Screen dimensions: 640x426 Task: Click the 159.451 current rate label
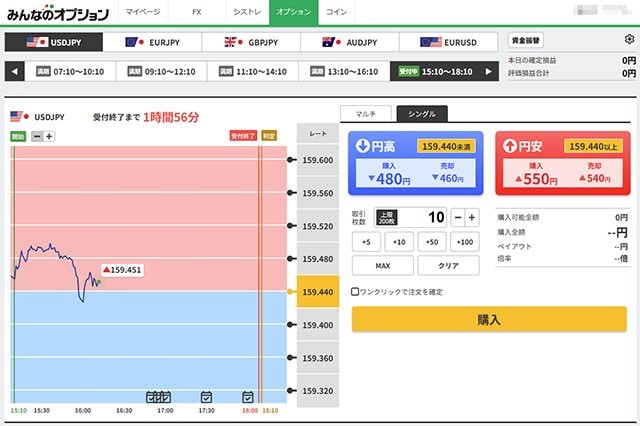click(122, 270)
